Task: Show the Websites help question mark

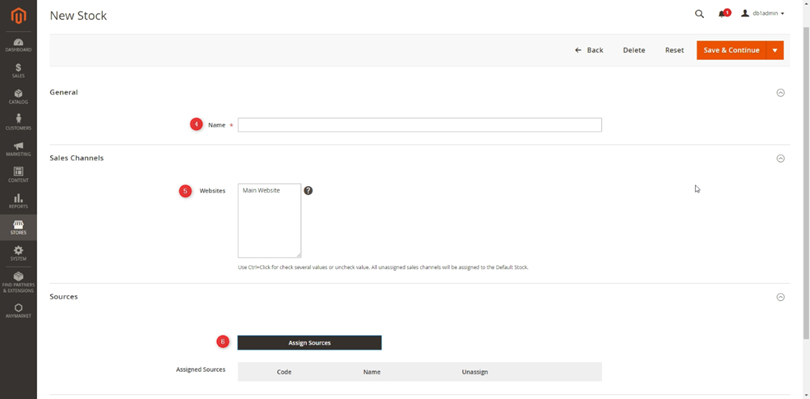Action: point(308,191)
